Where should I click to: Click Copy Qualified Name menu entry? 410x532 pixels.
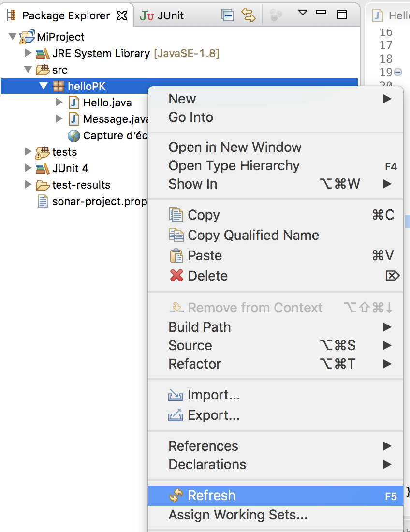coord(253,235)
